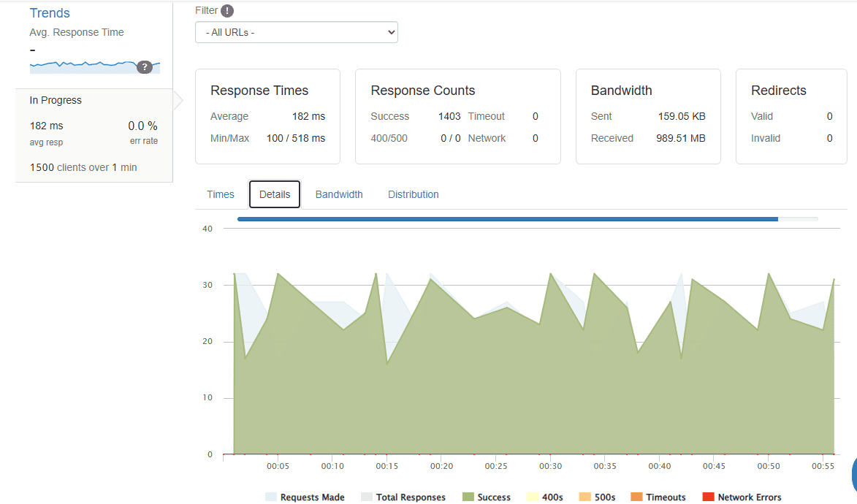Open the Bandwidth tab
This screenshot has height=504, width=857.
pyautogui.click(x=339, y=194)
